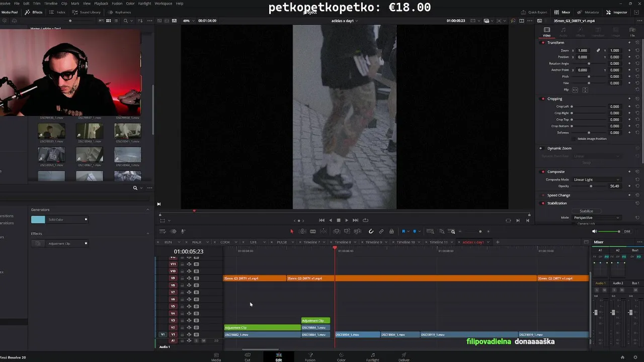The height and width of the screenshot is (362, 644).
Task: Expand the Generators section chevron
Action: tap(147, 210)
